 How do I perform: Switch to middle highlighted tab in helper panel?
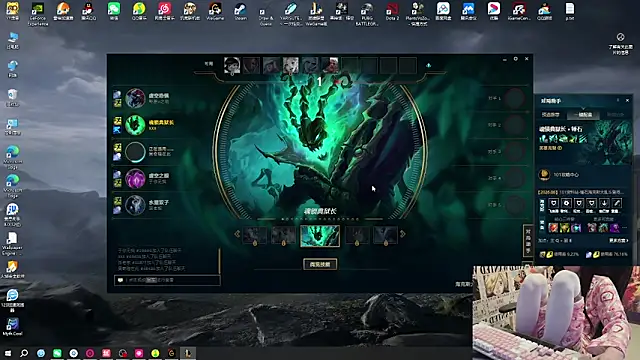(583, 115)
